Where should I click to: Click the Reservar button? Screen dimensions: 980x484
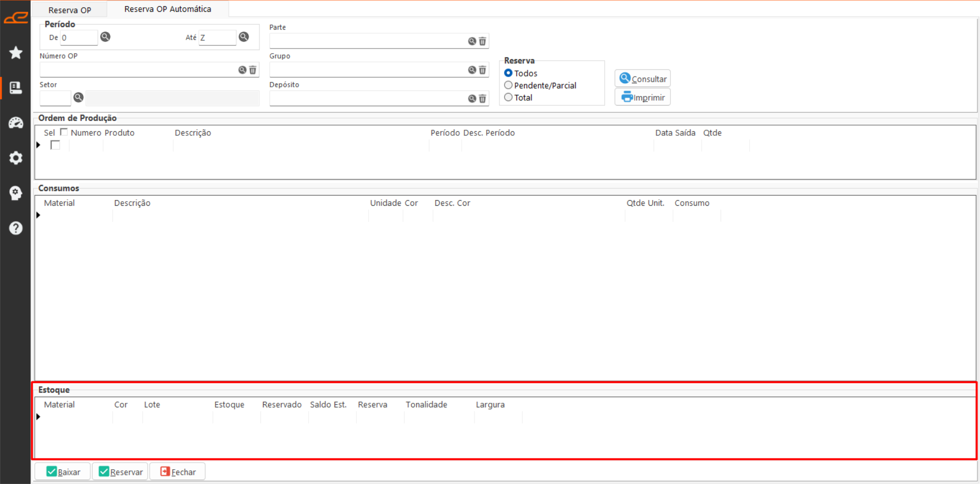[121, 472]
